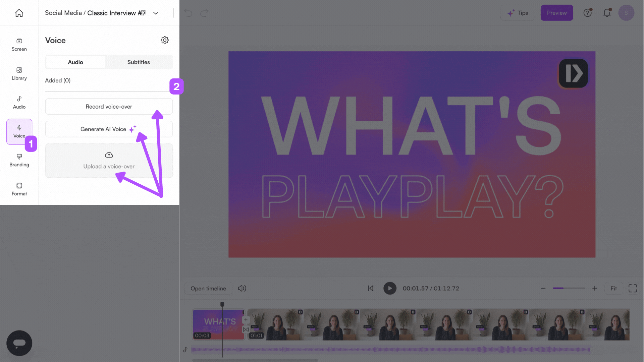Click the timeline playhead marker
The image size is (644, 362).
pos(222,304)
